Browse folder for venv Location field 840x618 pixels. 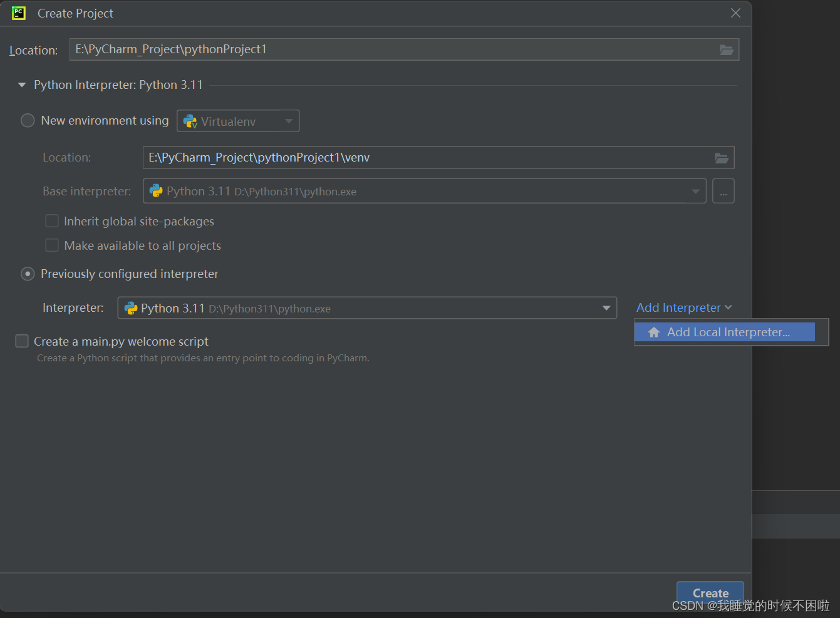pyautogui.click(x=722, y=158)
